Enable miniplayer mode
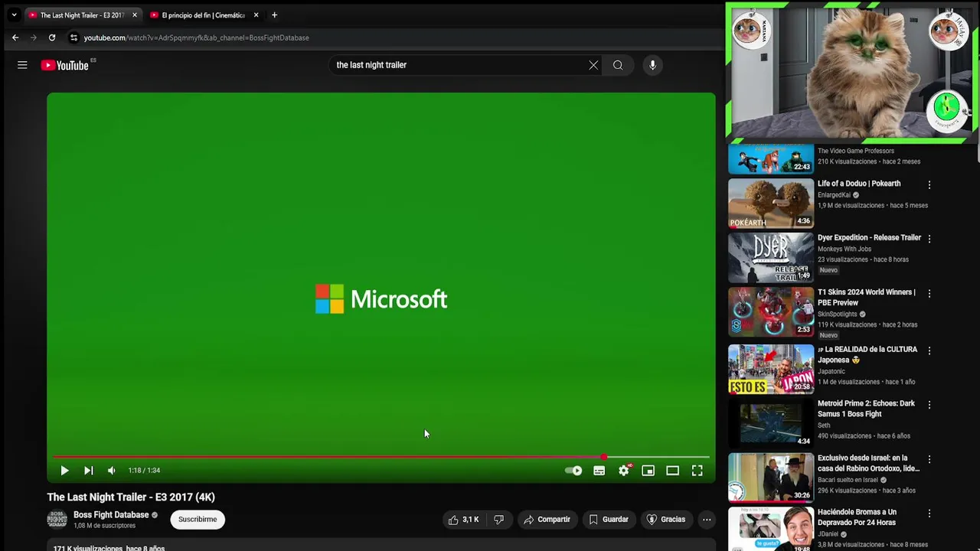The height and width of the screenshot is (551, 980). (648, 471)
